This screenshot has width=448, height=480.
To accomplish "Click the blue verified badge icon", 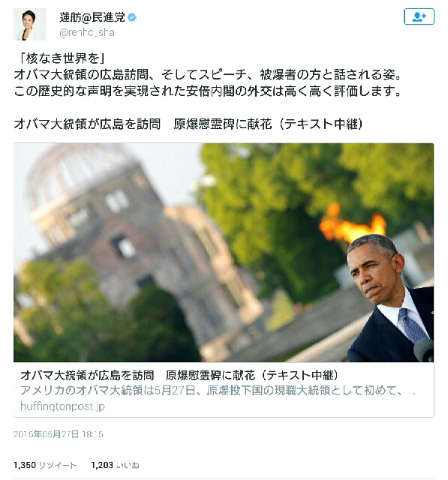I will pyautogui.click(x=132, y=17).
